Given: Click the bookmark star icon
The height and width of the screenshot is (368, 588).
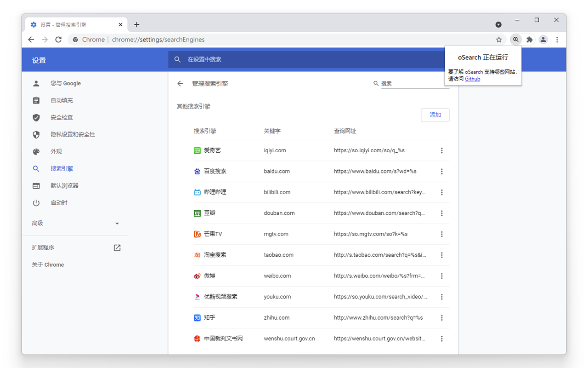Looking at the screenshot, I should point(499,40).
